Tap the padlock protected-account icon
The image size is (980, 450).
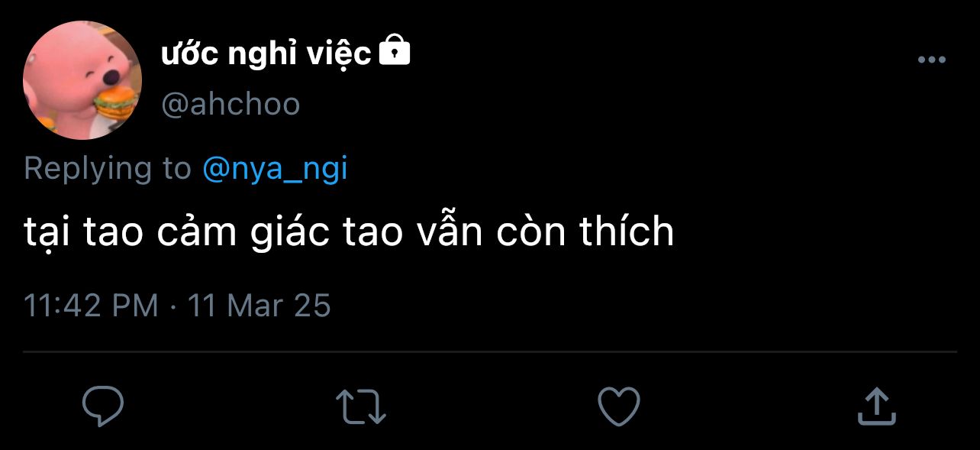pyautogui.click(x=395, y=50)
